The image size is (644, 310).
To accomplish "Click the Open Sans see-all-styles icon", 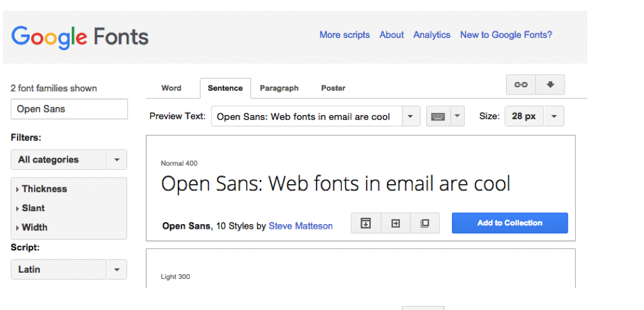I will point(366,223).
